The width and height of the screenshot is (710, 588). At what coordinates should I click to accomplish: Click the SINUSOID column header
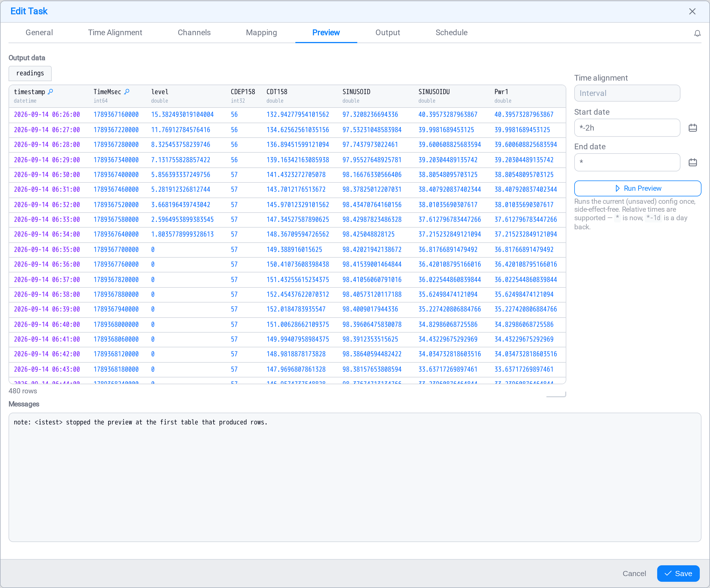click(x=356, y=92)
